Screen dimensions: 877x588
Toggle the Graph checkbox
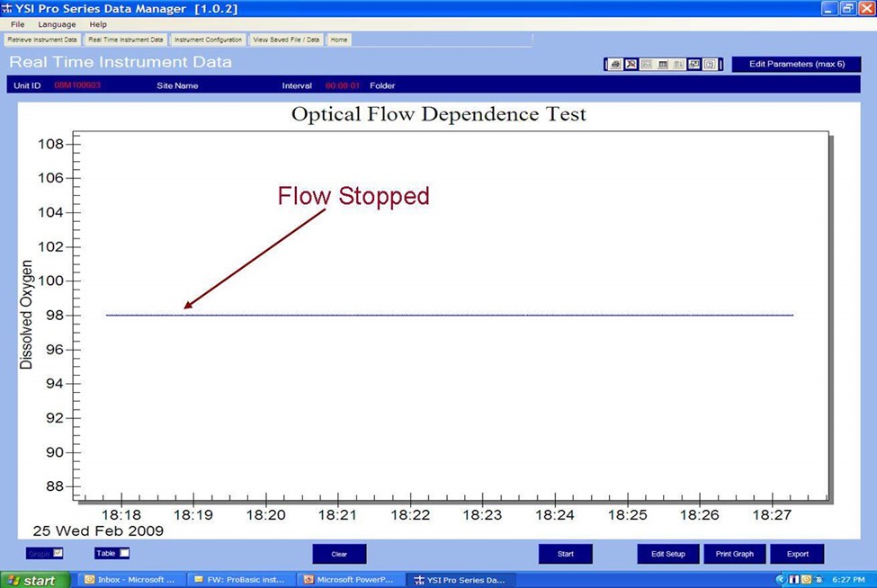tap(58, 553)
